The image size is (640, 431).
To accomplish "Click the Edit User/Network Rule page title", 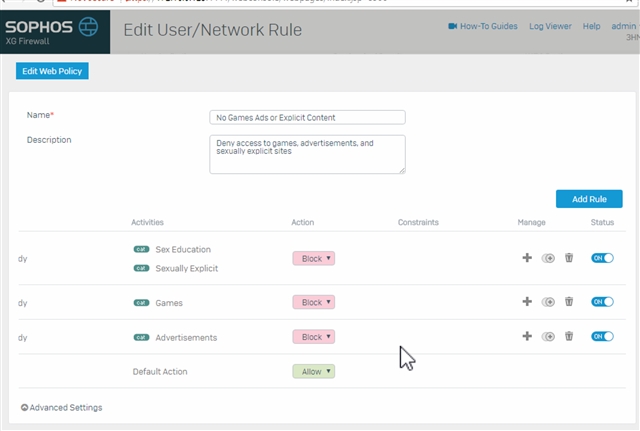I will click(213, 30).
